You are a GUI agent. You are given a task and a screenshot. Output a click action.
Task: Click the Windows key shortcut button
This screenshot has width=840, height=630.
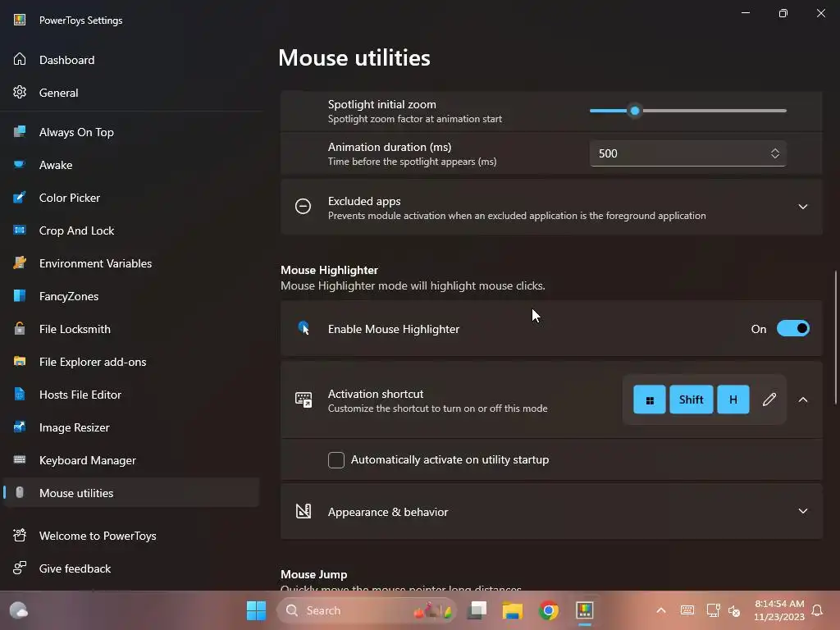(650, 399)
